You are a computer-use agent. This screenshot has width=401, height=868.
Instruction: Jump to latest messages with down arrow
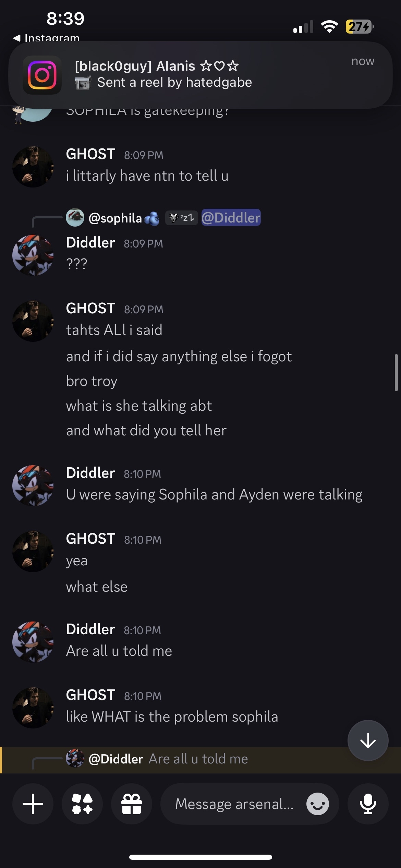point(368,740)
